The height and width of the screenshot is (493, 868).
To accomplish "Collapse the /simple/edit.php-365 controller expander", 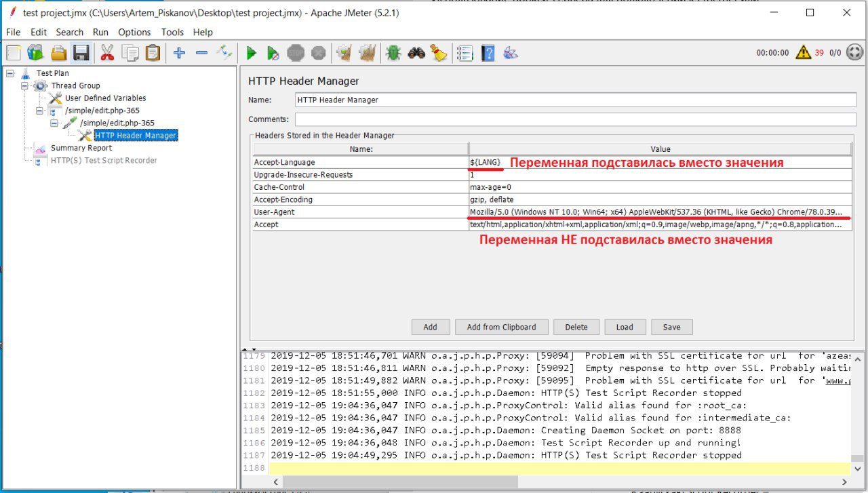I will [39, 111].
